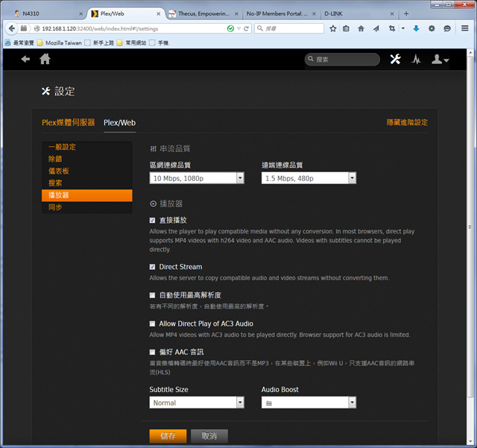Click the gear add-on toolbar icon
This screenshot has height=448, width=477.
coord(432,28)
